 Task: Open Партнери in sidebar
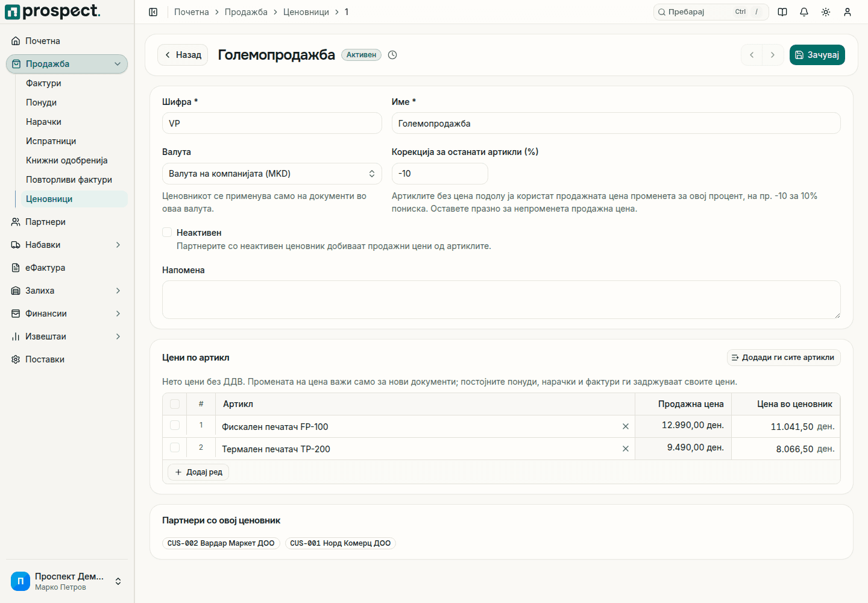[x=67, y=222]
